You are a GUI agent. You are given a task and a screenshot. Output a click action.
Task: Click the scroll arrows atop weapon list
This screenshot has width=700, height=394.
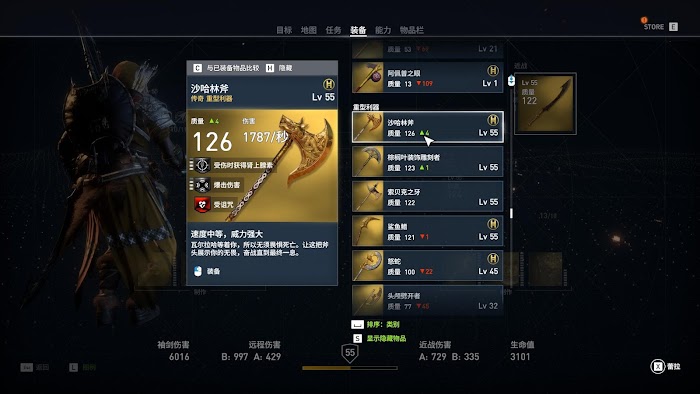click(511, 81)
